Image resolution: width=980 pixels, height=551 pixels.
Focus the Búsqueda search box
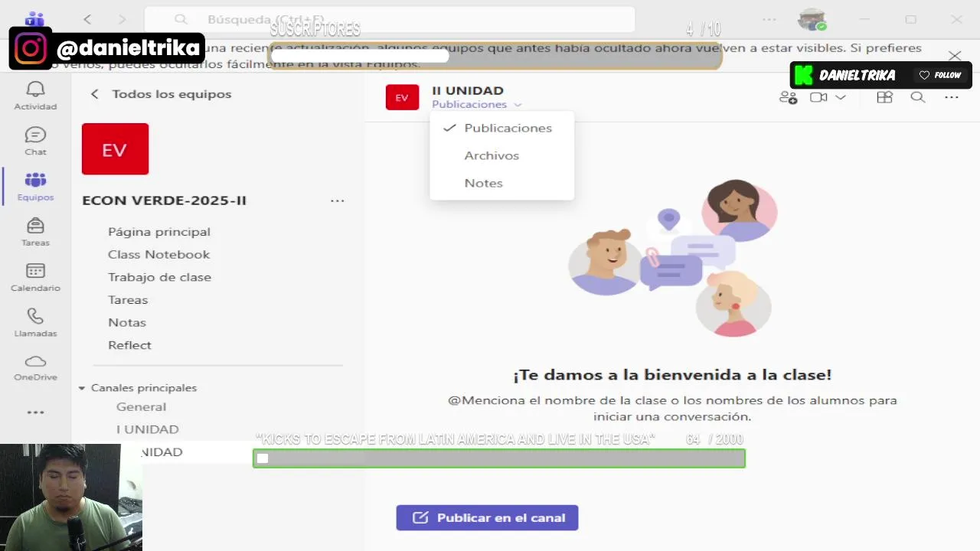pos(390,19)
